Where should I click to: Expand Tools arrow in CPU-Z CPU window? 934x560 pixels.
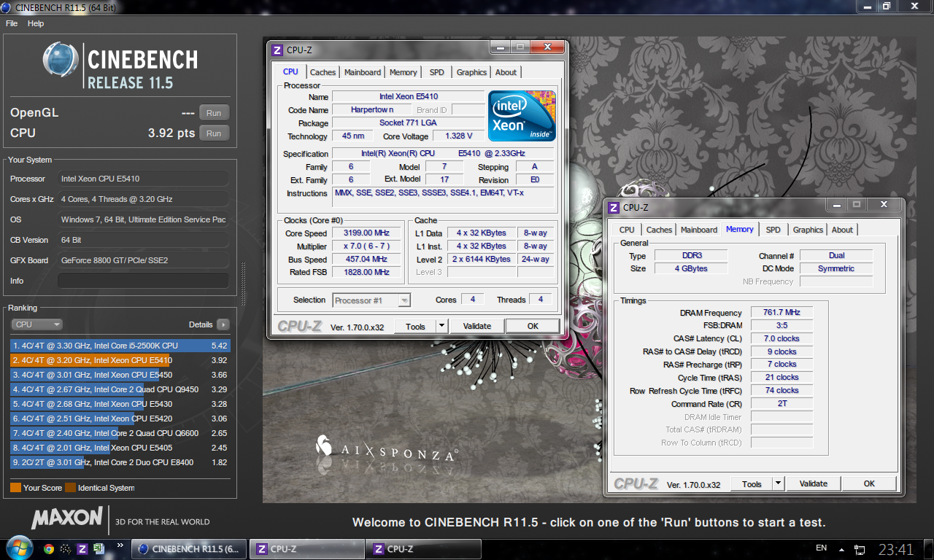tap(442, 326)
